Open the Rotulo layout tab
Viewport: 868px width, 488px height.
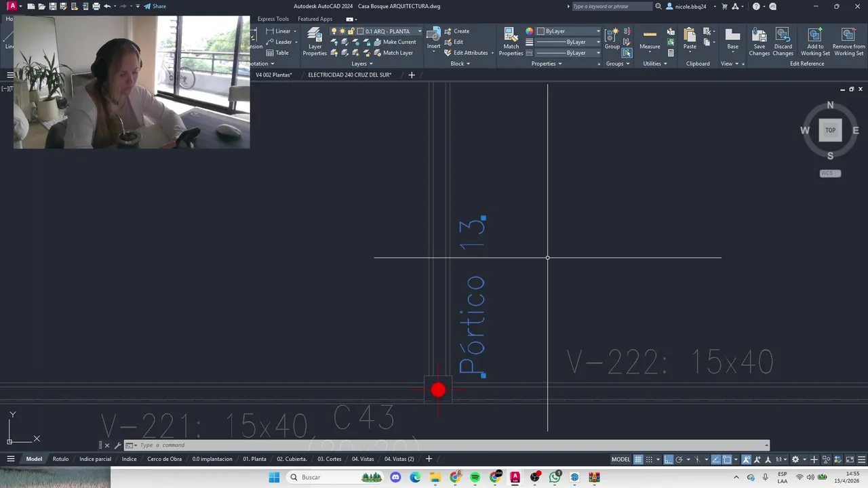click(x=61, y=459)
